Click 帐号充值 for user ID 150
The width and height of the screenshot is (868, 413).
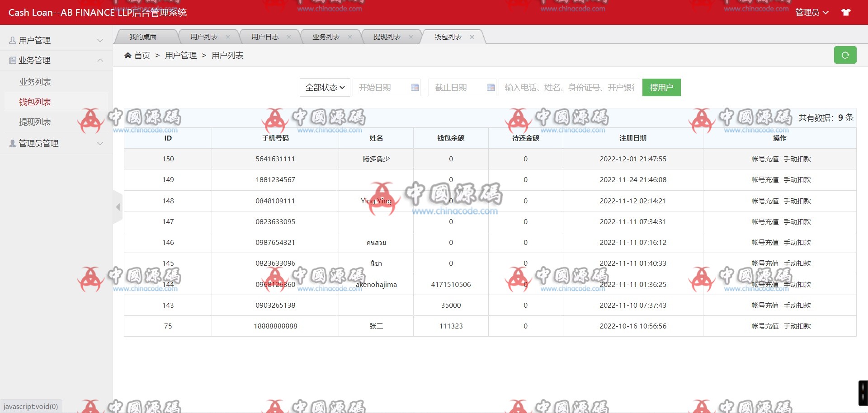click(x=765, y=159)
